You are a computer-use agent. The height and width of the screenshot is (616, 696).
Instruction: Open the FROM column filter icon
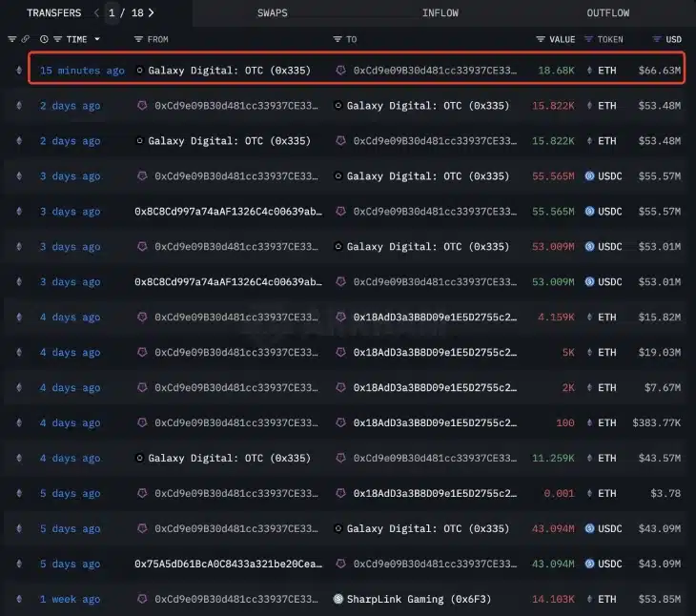(x=138, y=39)
